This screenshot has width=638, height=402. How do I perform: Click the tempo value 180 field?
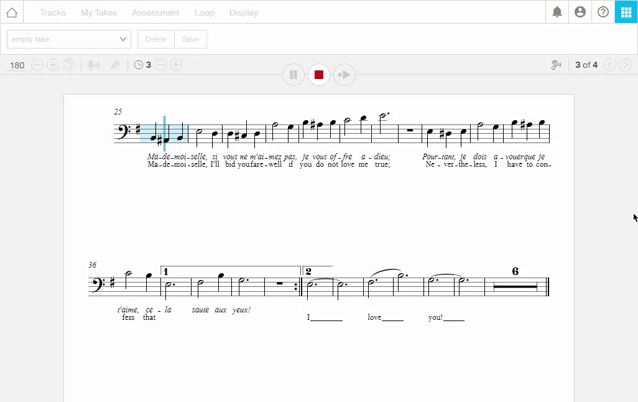[17, 65]
